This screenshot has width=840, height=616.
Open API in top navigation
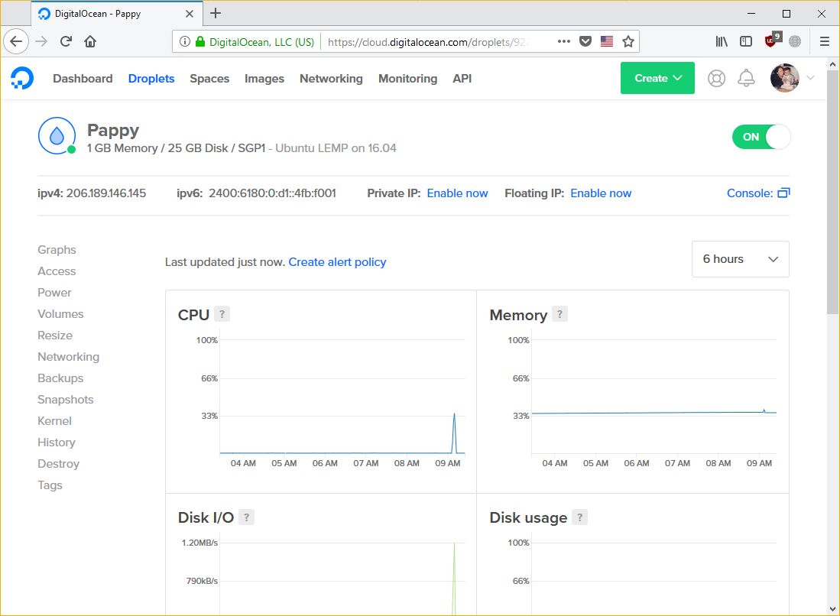pos(462,78)
